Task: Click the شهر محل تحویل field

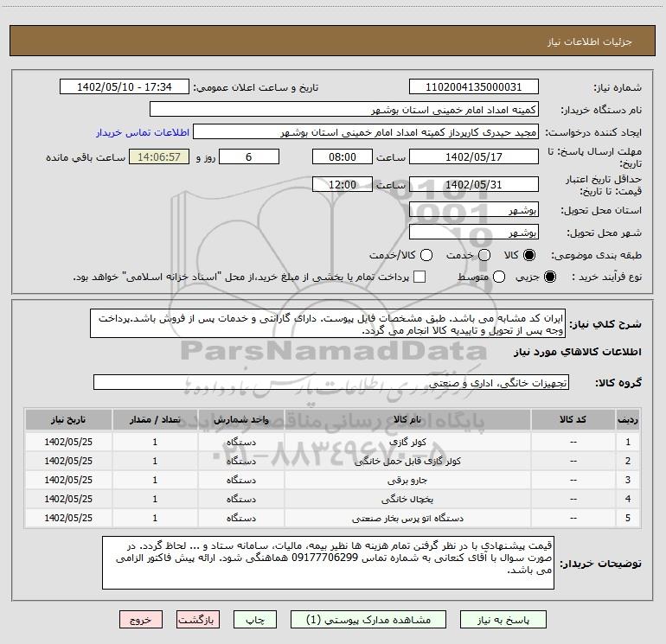Action: click(x=474, y=232)
